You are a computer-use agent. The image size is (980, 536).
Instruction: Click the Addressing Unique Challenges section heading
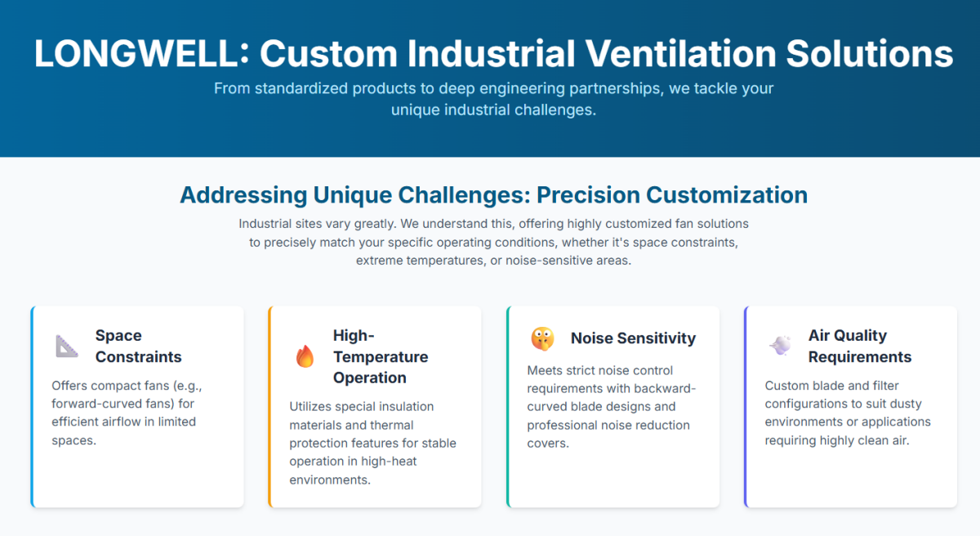tap(493, 195)
